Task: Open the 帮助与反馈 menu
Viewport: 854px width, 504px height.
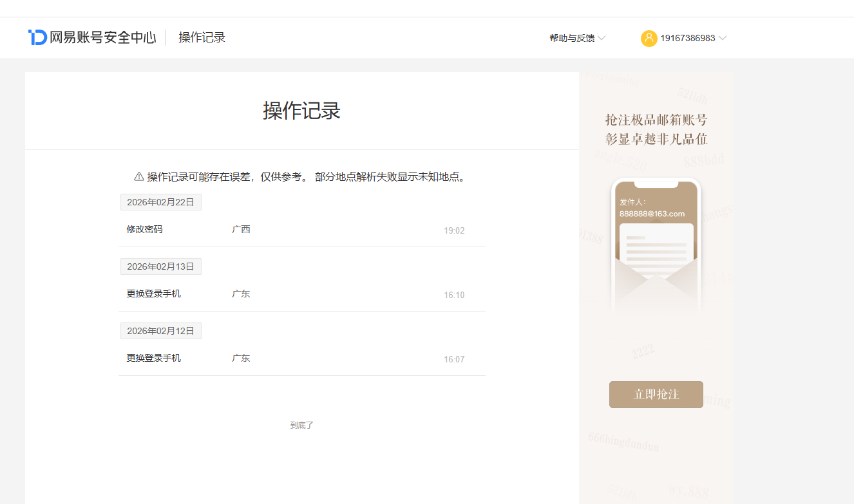Action: tap(578, 38)
